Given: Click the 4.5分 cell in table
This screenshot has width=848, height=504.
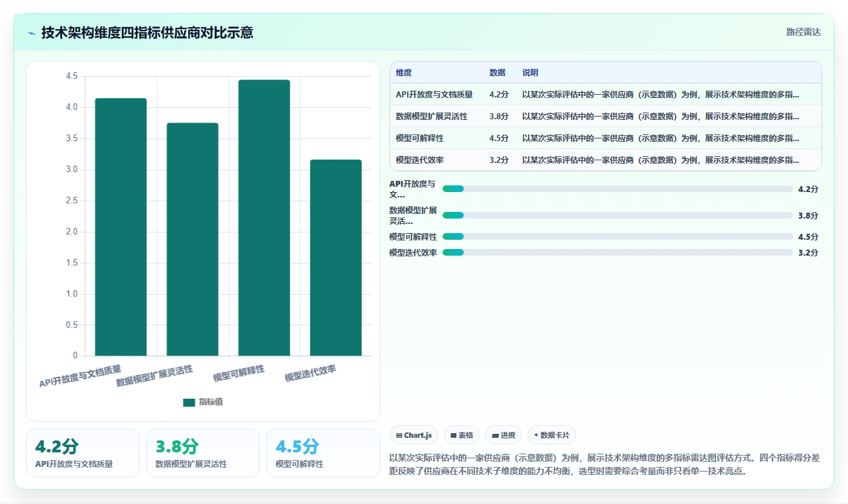Looking at the screenshot, I should click(499, 138).
